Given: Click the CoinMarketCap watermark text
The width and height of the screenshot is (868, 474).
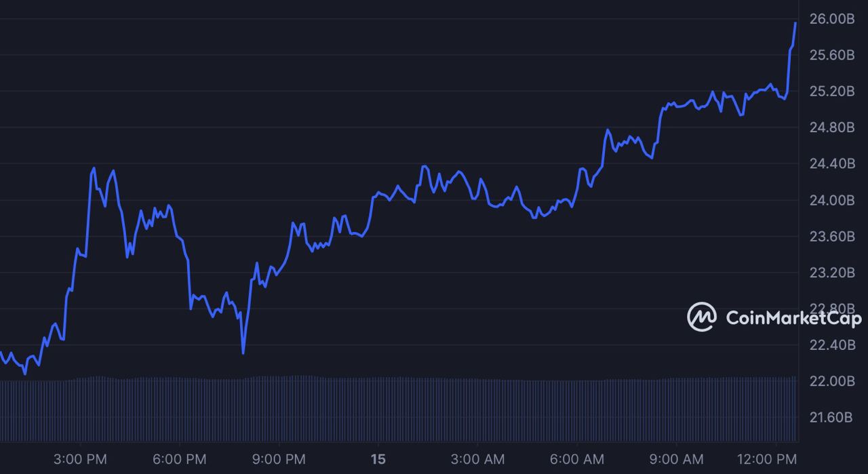Looking at the screenshot, I should pyautogui.click(x=793, y=317).
